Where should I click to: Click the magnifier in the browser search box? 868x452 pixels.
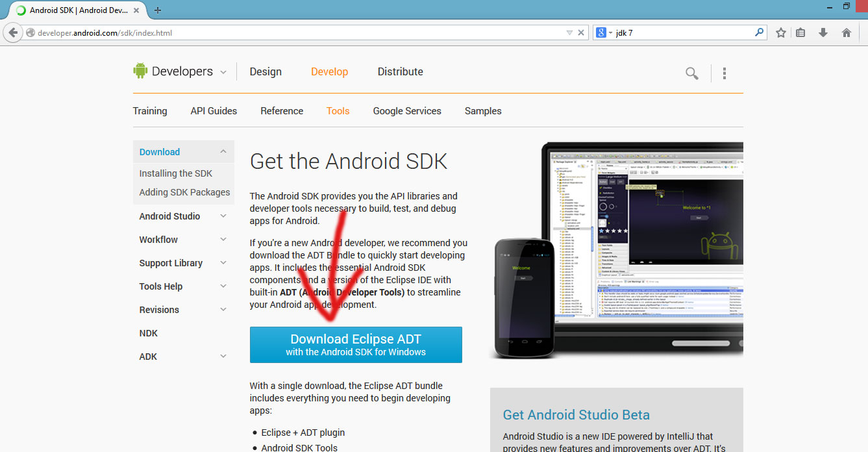click(x=759, y=32)
